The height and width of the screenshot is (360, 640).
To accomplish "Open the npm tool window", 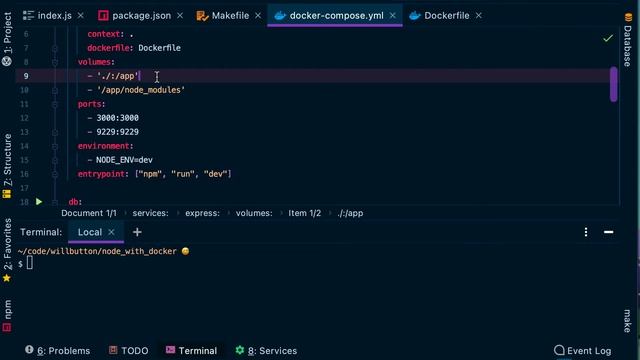I will click(7, 316).
